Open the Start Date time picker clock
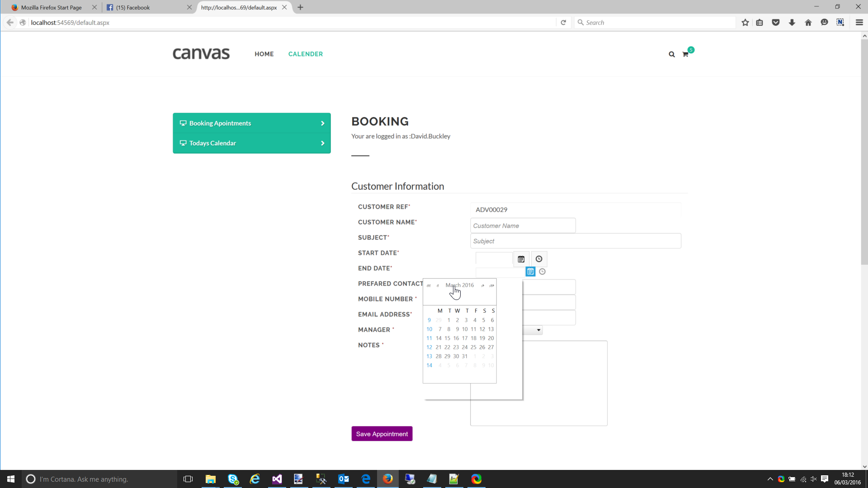The width and height of the screenshot is (868, 488). (x=539, y=259)
